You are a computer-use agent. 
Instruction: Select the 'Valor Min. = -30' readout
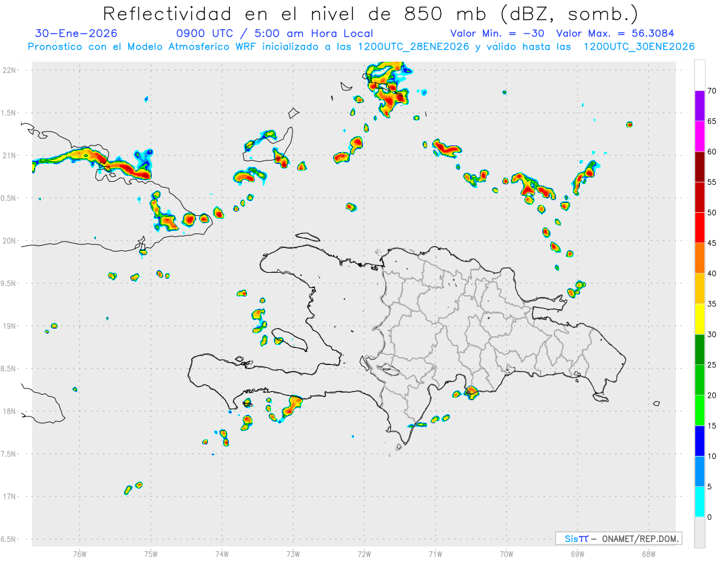tap(497, 33)
